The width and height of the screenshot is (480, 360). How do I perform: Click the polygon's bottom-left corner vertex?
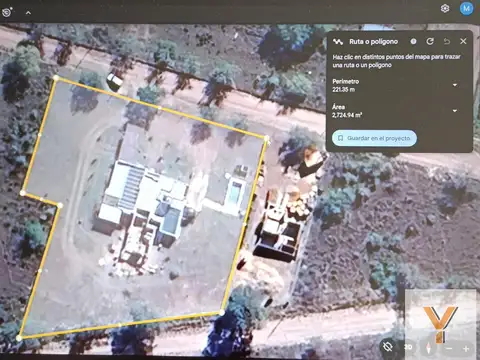pyautogui.click(x=19, y=338)
